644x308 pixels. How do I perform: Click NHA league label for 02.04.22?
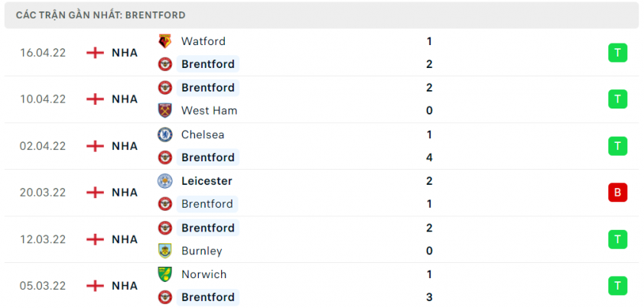click(x=125, y=146)
